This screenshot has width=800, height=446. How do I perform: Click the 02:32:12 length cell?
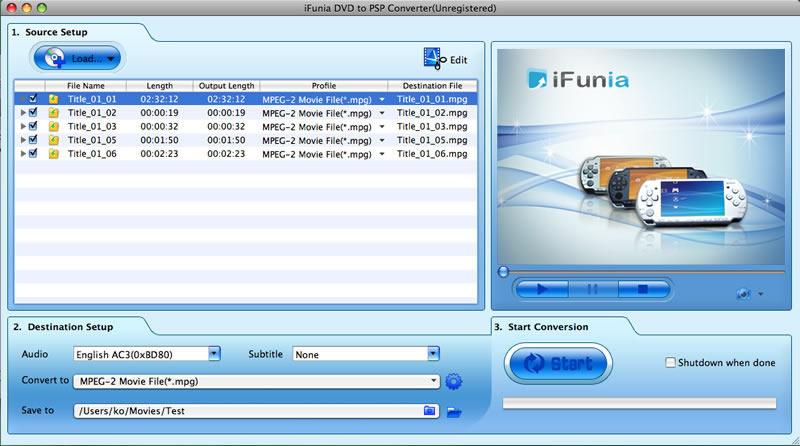coord(159,99)
